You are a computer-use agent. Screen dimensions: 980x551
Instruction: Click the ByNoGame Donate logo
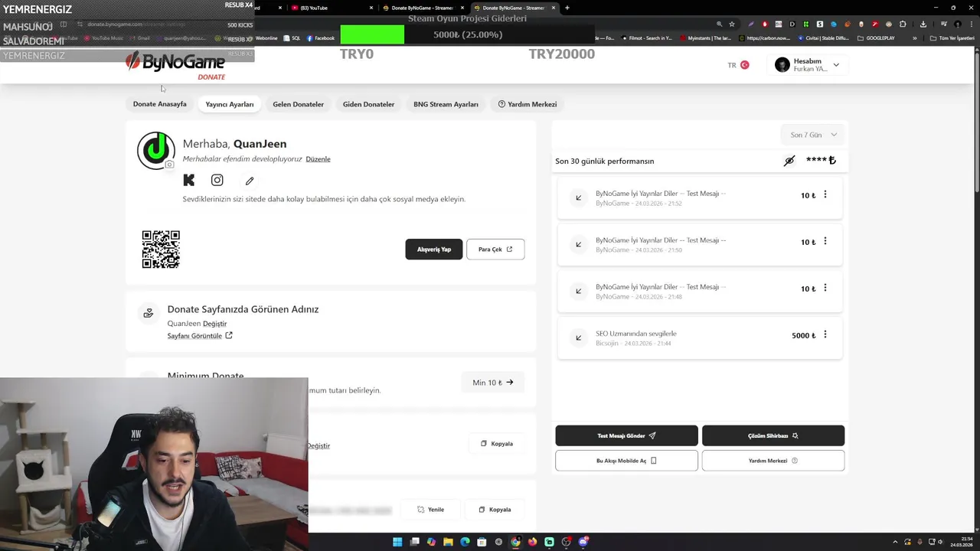175,65
